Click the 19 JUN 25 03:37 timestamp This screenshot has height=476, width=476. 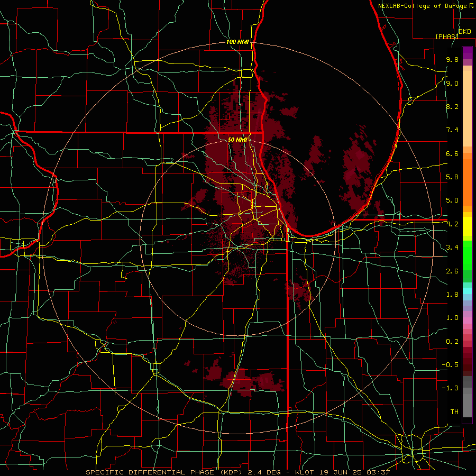pos(353,472)
